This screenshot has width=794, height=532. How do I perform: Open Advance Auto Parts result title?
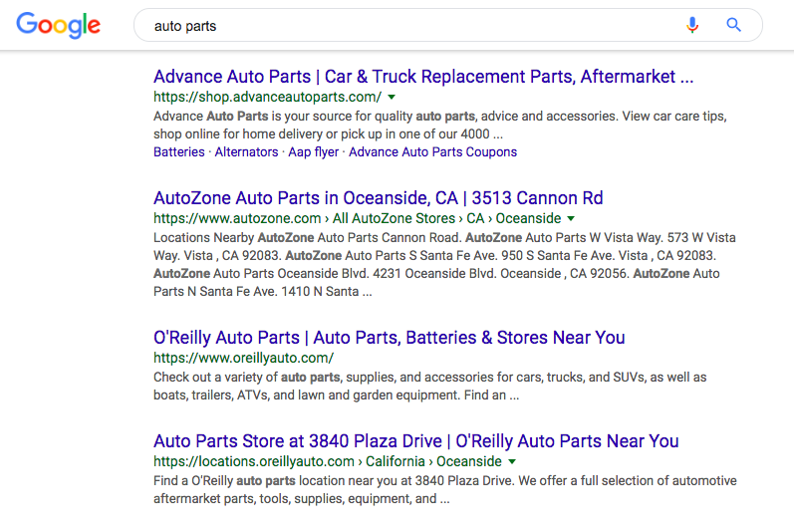click(423, 77)
